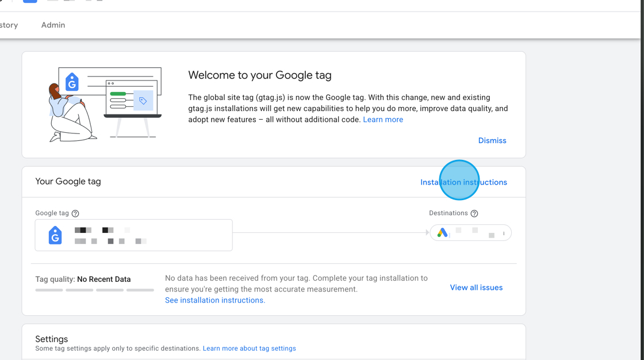This screenshot has height=360, width=644.
Task: Click the arrow pointing to the destination
Action: pyautogui.click(x=427, y=233)
